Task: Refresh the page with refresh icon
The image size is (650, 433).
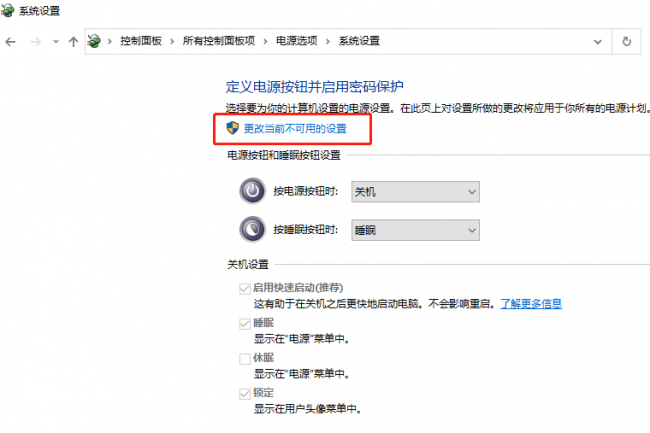Action: pyautogui.click(x=627, y=41)
